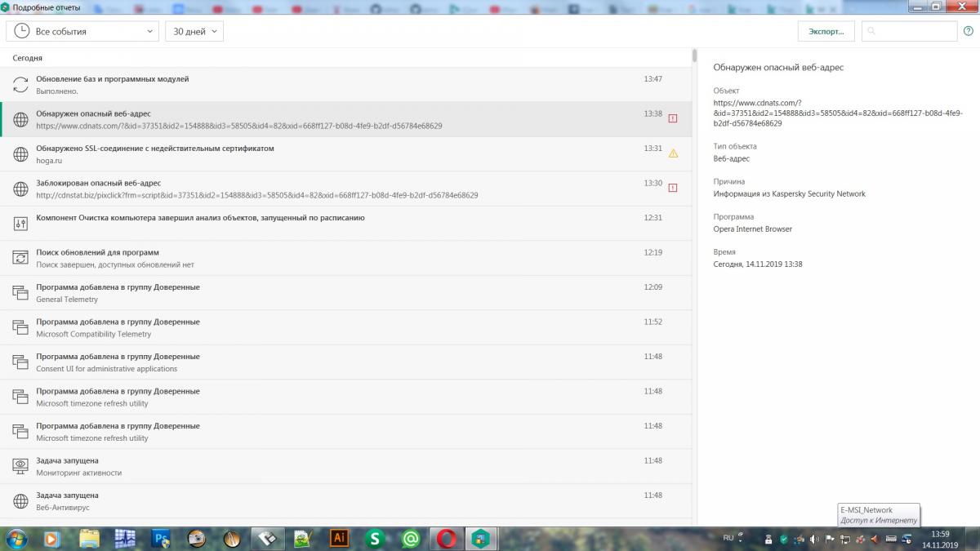Select 'Заблокирован опасный веб-адрес' event
Viewport: 980px width, 551px height.
[x=346, y=189]
